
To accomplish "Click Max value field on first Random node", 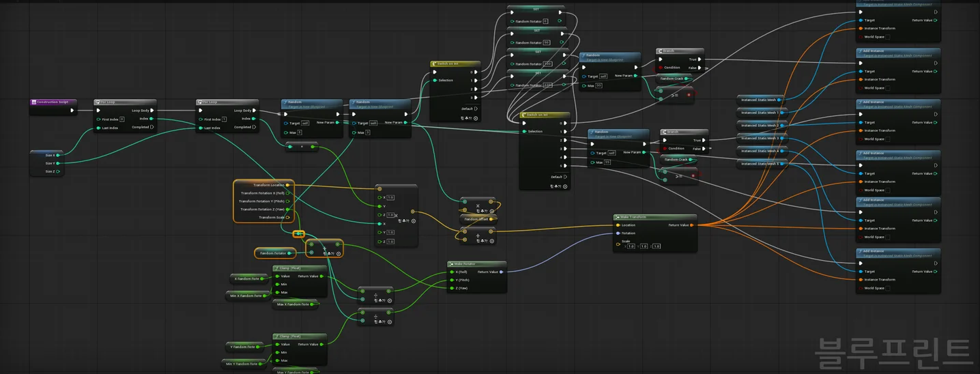I will 300,132.
